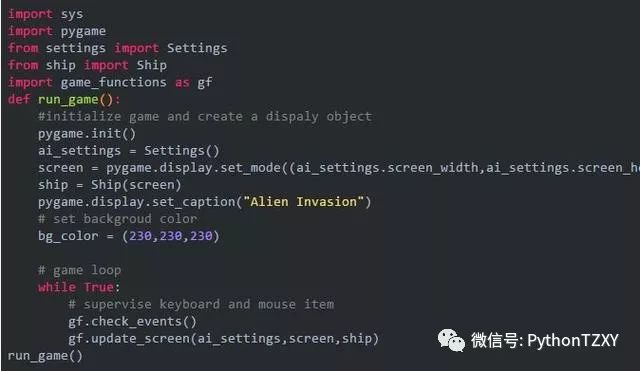Click the 'import pygame' line

[x=57, y=31]
